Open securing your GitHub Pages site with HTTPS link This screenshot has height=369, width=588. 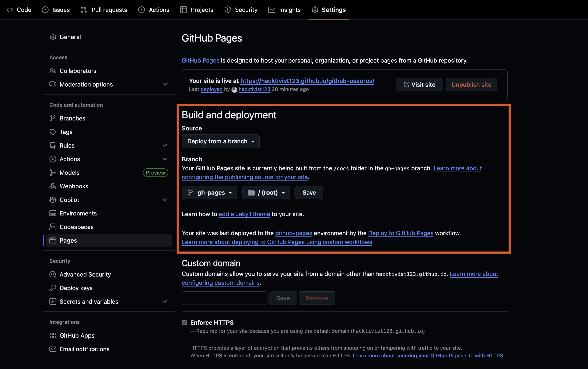coord(428,356)
